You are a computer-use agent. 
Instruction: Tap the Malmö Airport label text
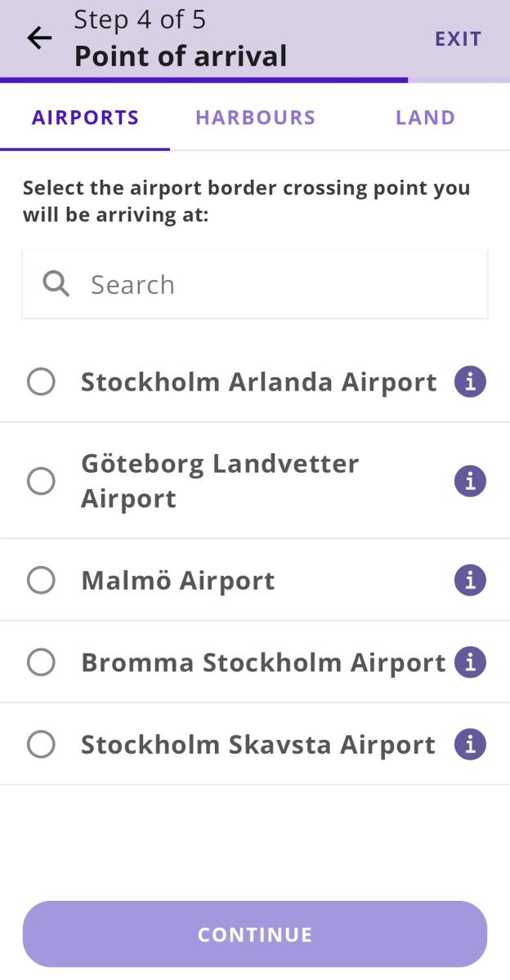tap(177, 581)
